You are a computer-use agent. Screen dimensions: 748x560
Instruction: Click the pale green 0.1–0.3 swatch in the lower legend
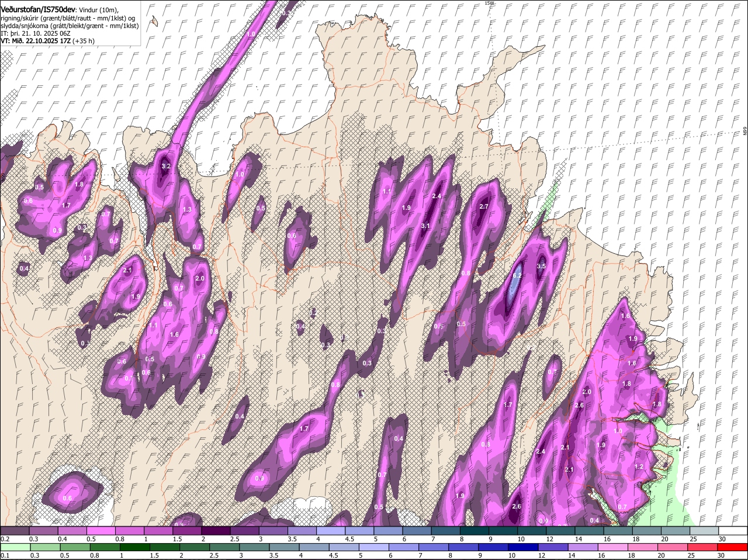pyautogui.click(x=15, y=547)
